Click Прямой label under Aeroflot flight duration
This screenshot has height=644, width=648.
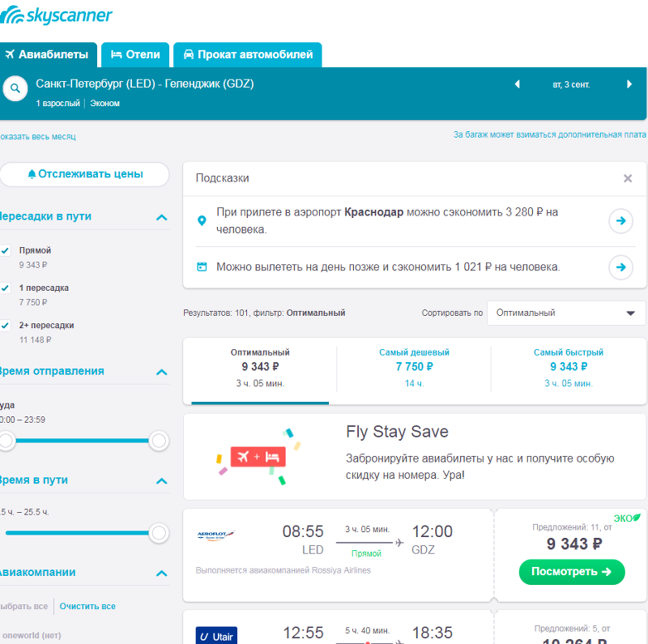point(366,553)
